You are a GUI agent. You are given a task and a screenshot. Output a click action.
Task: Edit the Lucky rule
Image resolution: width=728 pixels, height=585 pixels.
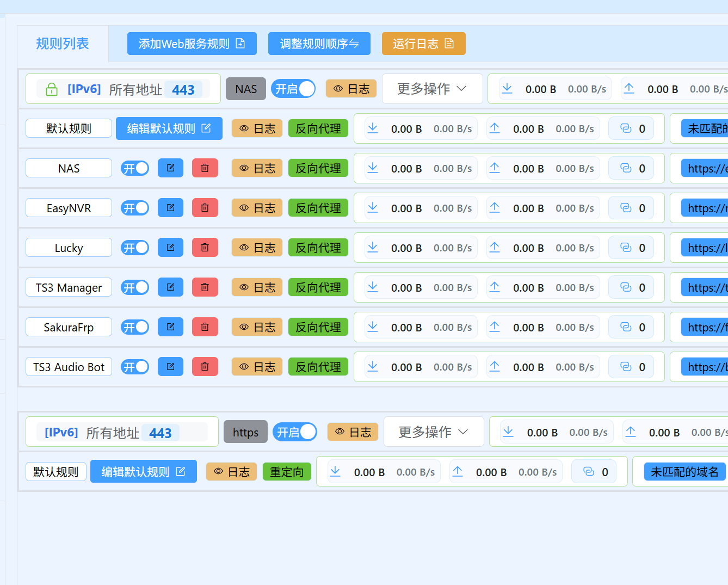pyautogui.click(x=170, y=248)
